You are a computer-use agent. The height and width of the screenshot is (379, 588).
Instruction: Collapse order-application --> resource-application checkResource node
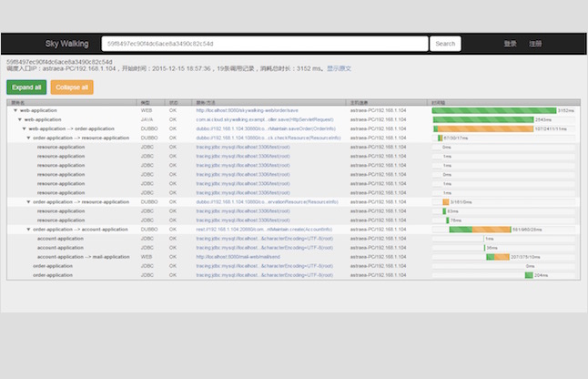tap(28, 138)
